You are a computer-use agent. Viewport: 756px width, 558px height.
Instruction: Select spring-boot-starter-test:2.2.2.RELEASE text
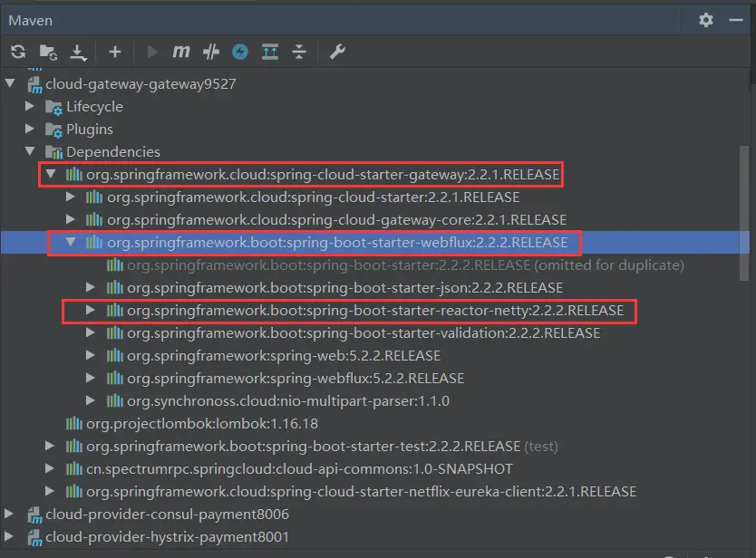click(304, 447)
